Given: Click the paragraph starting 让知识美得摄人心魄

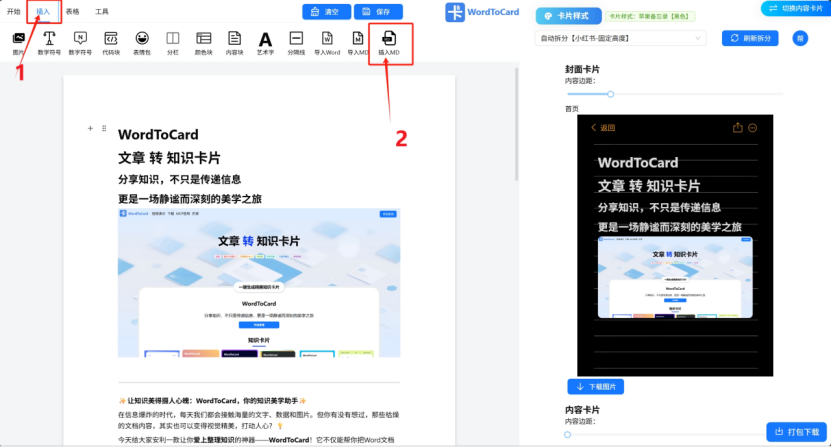Looking at the screenshot, I should coord(213,401).
